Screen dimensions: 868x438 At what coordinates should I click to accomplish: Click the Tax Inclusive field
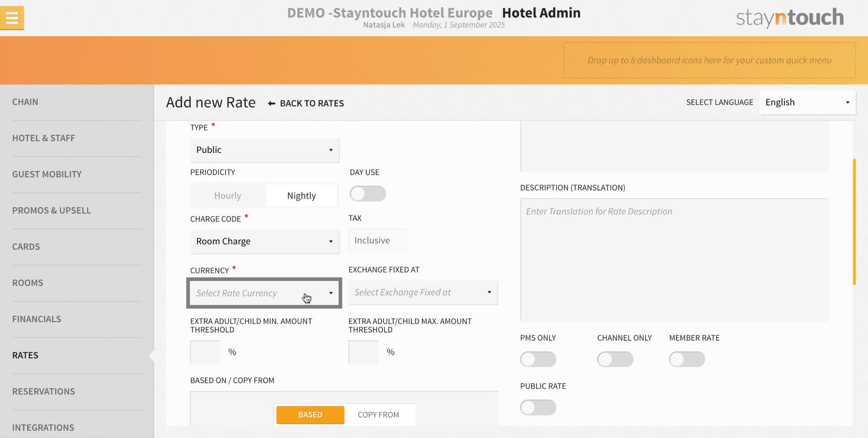[378, 241]
